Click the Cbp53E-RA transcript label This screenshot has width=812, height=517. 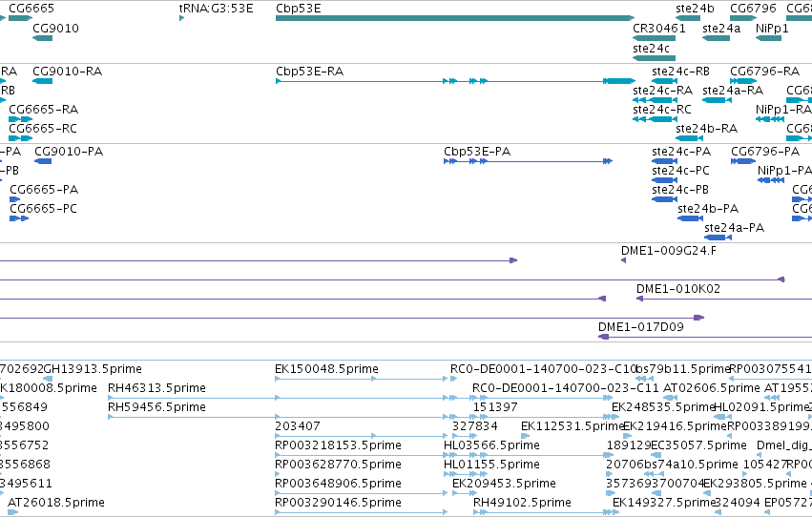tap(309, 72)
